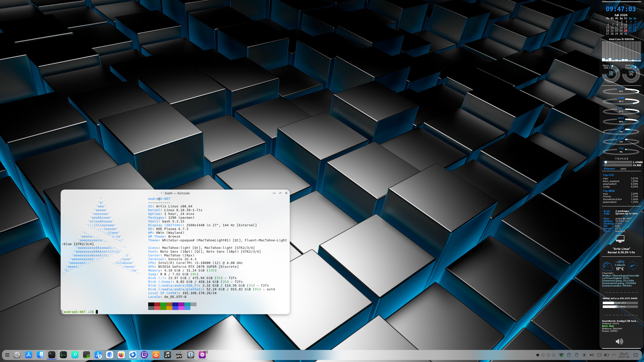Click the "Kernel: Linux 6.18.39-1-lts" terminal line
This screenshot has width=644, height=362.
click(175, 210)
